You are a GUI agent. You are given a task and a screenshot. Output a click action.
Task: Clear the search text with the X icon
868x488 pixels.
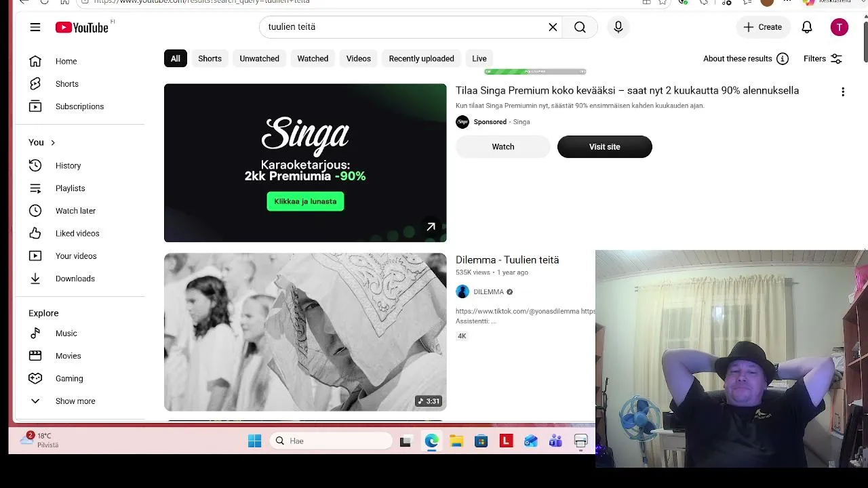coord(553,27)
